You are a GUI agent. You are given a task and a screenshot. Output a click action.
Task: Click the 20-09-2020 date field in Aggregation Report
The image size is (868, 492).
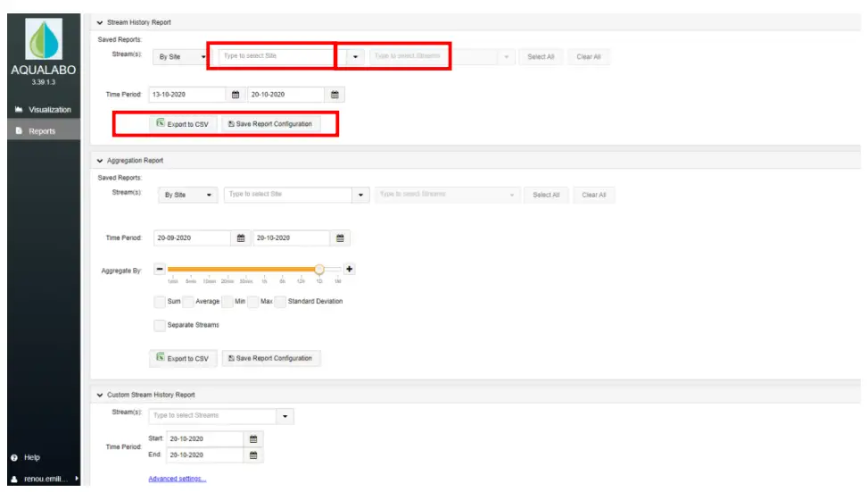tap(192, 238)
